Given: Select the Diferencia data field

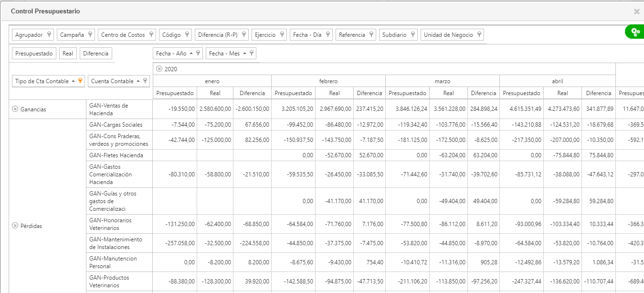Looking at the screenshot, I should [x=95, y=54].
